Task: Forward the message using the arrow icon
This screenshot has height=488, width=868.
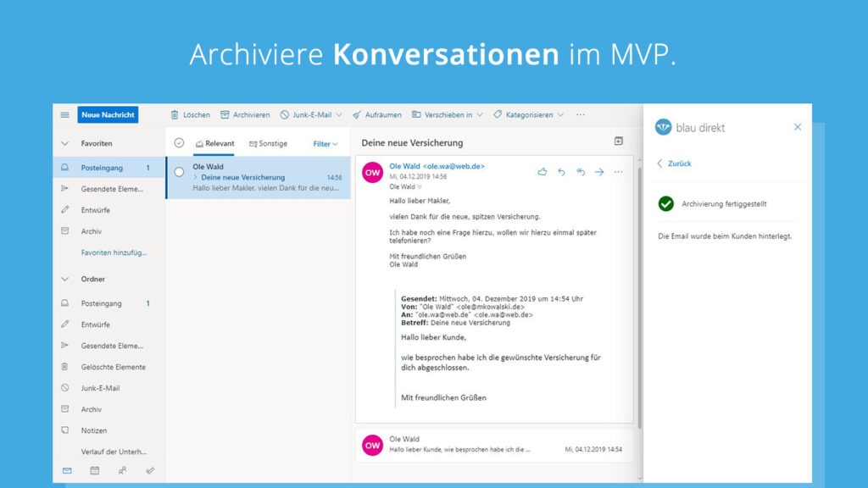Action: tap(600, 172)
